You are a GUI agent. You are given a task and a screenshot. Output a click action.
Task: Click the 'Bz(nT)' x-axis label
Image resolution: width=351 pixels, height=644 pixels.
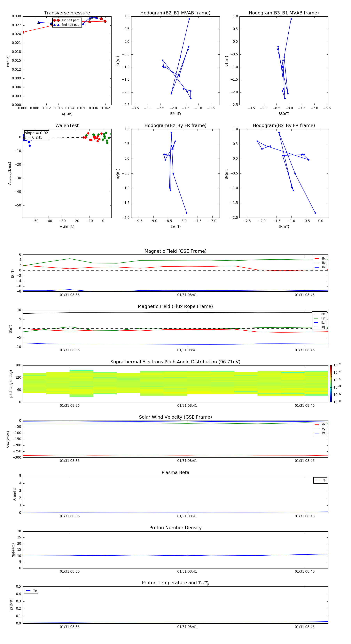(x=175, y=227)
